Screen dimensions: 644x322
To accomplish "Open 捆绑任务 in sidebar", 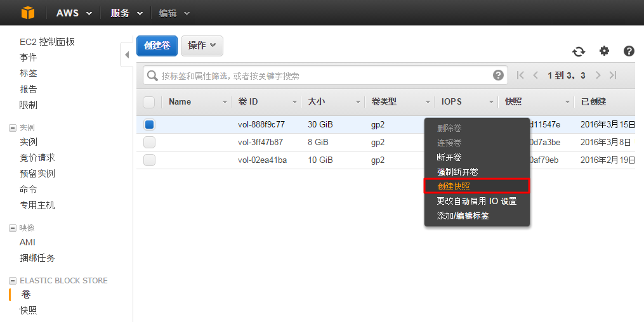I will 37,258.
